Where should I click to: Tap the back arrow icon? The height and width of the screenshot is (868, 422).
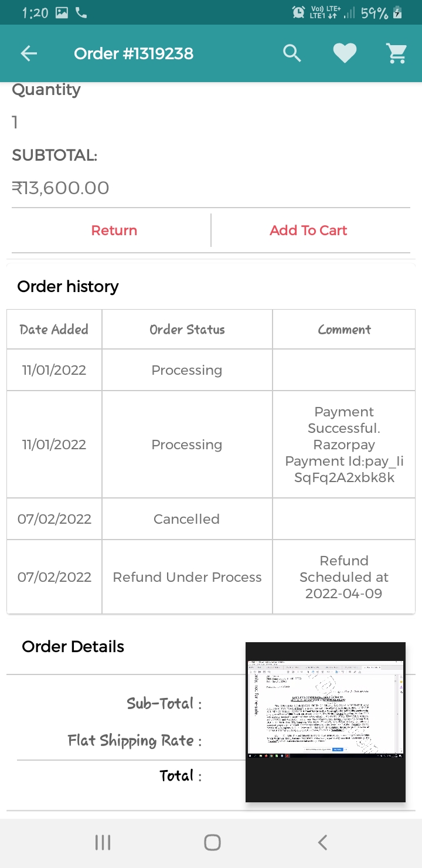click(29, 54)
